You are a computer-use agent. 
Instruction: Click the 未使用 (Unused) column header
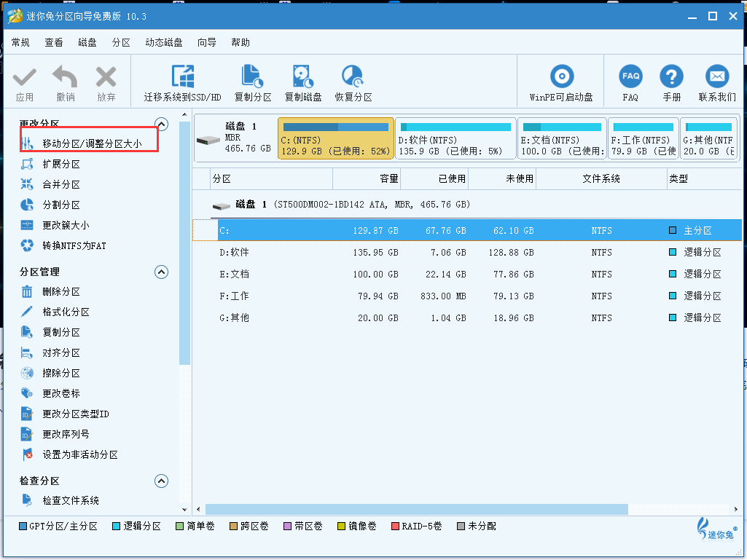point(502,178)
